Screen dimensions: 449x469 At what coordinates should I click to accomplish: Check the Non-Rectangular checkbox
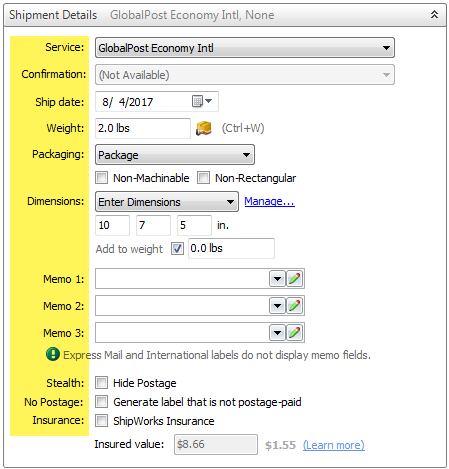pyautogui.click(x=203, y=178)
